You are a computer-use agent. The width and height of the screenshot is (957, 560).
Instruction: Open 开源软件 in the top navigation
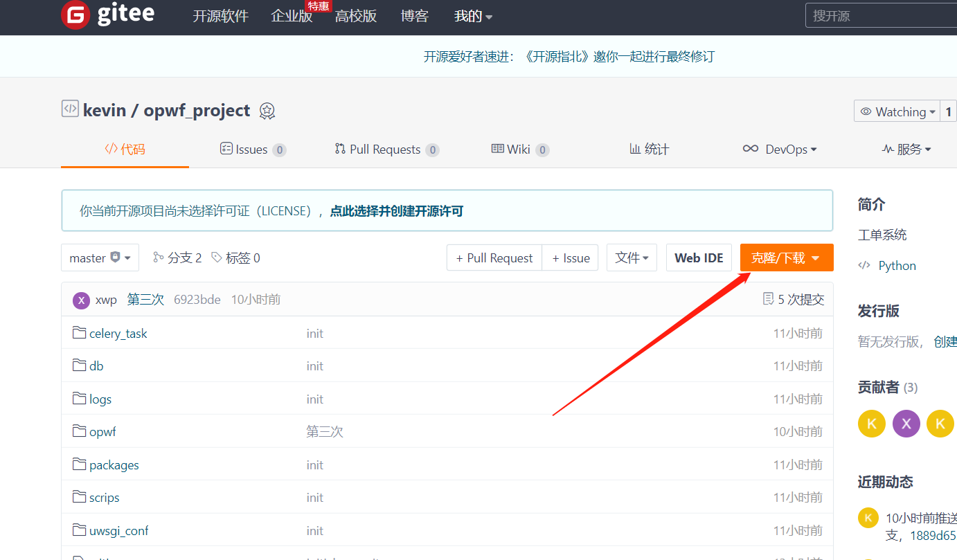pyautogui.click(x=220, y=16)
